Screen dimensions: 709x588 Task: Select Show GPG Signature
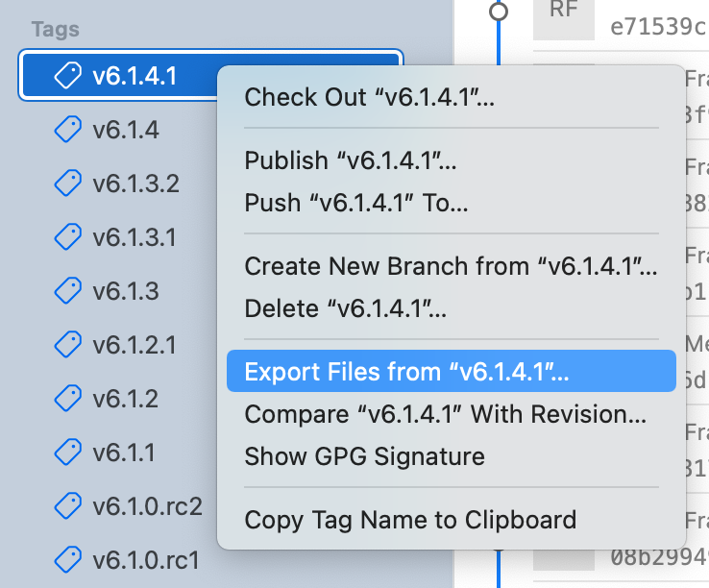click(364, 456)
